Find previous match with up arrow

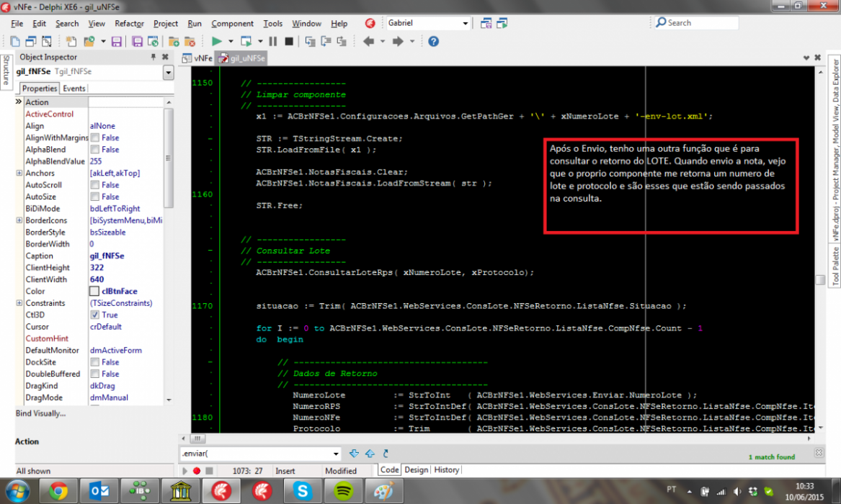(x=370, y=453)
